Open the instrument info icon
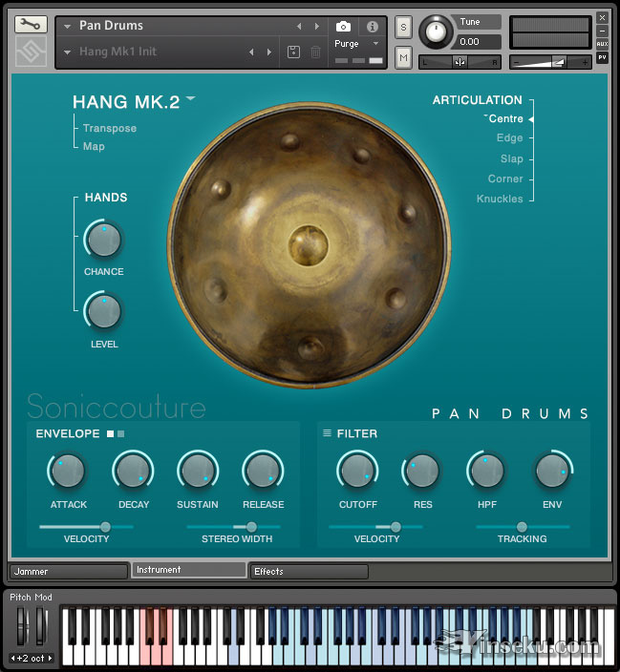The width and height of the screenshot is (620, 672). pos(373,27)
